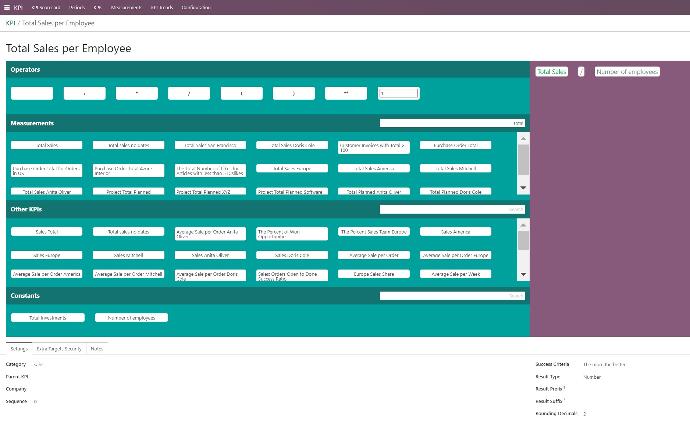The width and height of the screenshot is (690, 428).
Task: Add Total Sales Doris Cole measurement
Action: (x=292, y=145)
